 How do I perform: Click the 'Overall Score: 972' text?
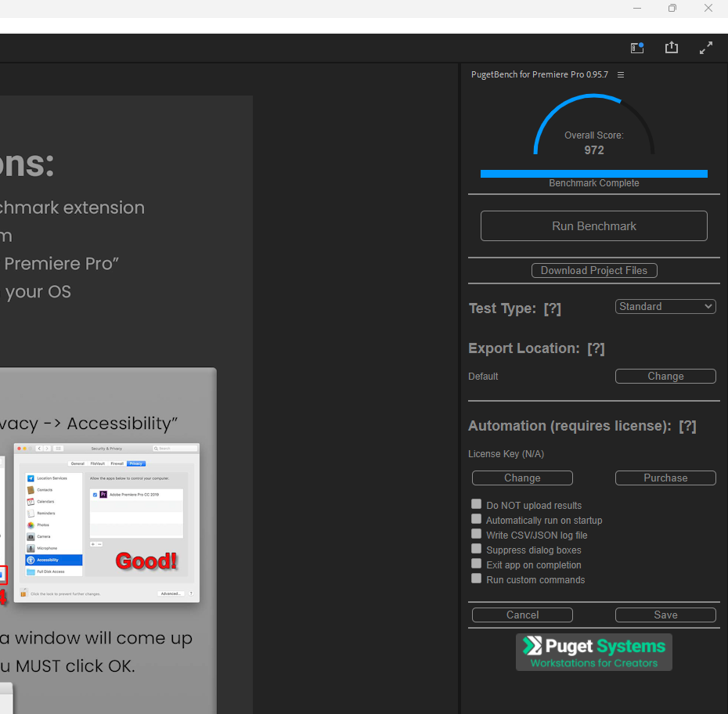(x=594, y=143)
